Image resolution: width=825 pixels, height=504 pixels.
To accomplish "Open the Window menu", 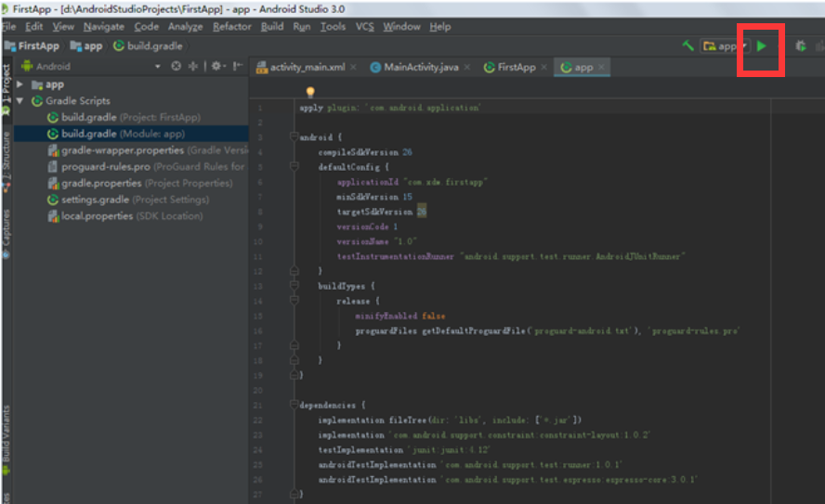I will (401, 26).
